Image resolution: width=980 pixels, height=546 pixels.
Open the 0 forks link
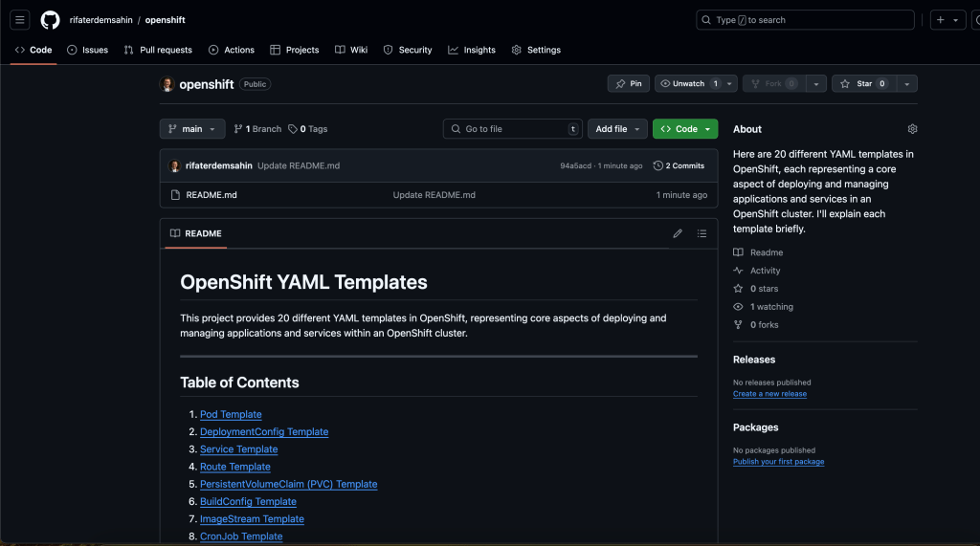point(756,325)
